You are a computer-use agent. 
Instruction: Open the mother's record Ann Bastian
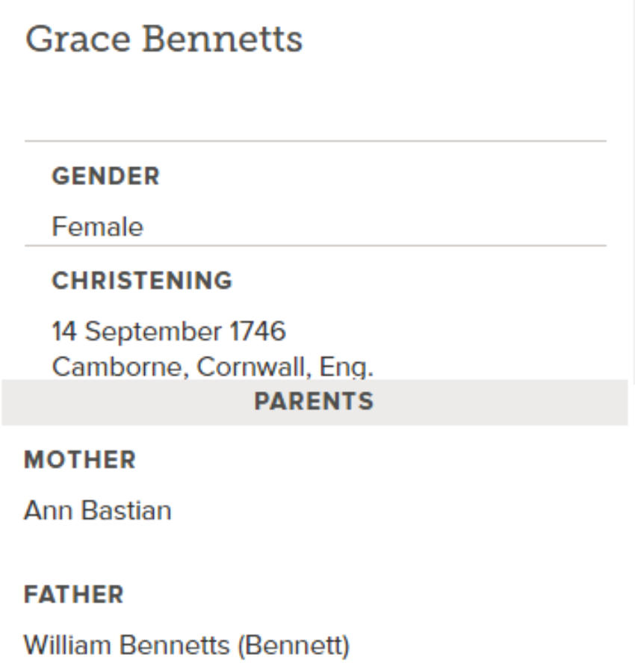[x=98, y=511]
